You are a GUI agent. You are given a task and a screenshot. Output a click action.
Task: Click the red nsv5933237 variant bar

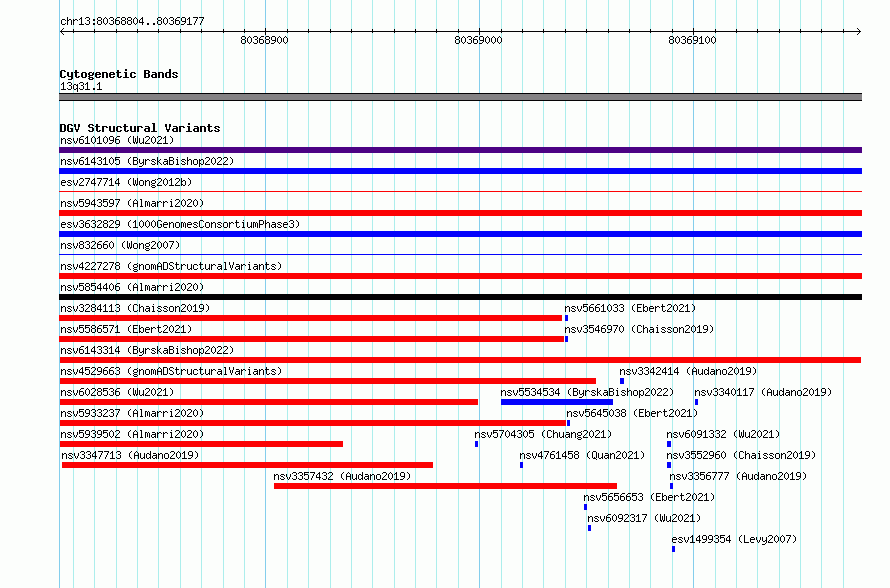(x=313, y=423)
